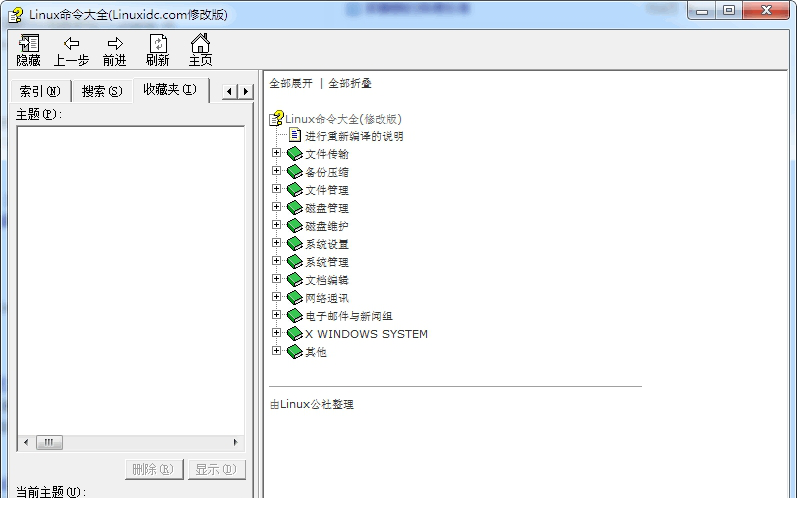This screenshot has width=797, height=517.
Task: Click the 主题 list scrollbar left arrow
Action: pos(26,442)
